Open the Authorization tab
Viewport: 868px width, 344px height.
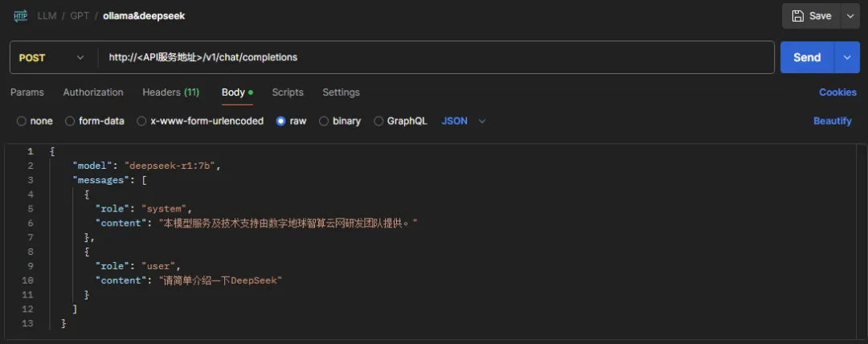[93, 92]
